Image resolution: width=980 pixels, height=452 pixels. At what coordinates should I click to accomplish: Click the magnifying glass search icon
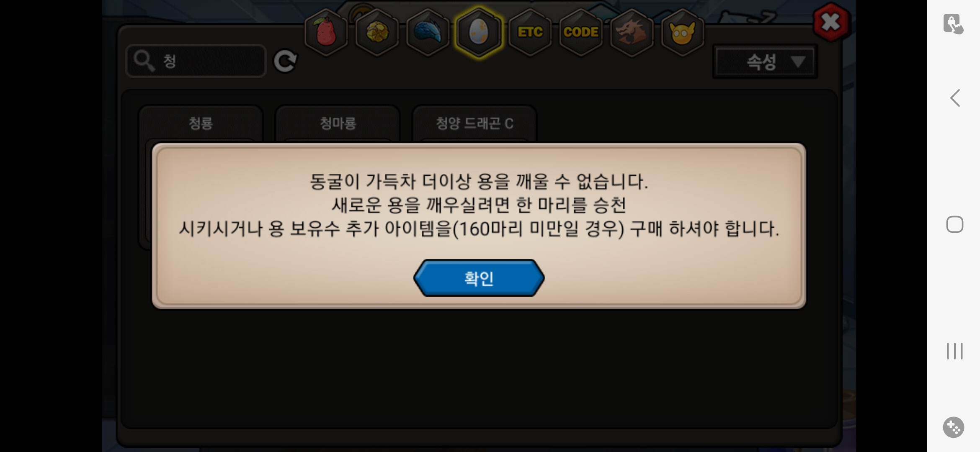coord(144,61)
